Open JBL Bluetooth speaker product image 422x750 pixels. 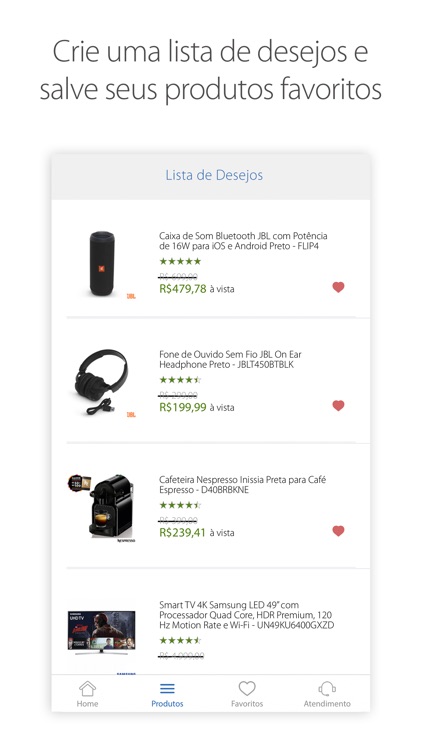pyautogui.click(x=102, y=264)
